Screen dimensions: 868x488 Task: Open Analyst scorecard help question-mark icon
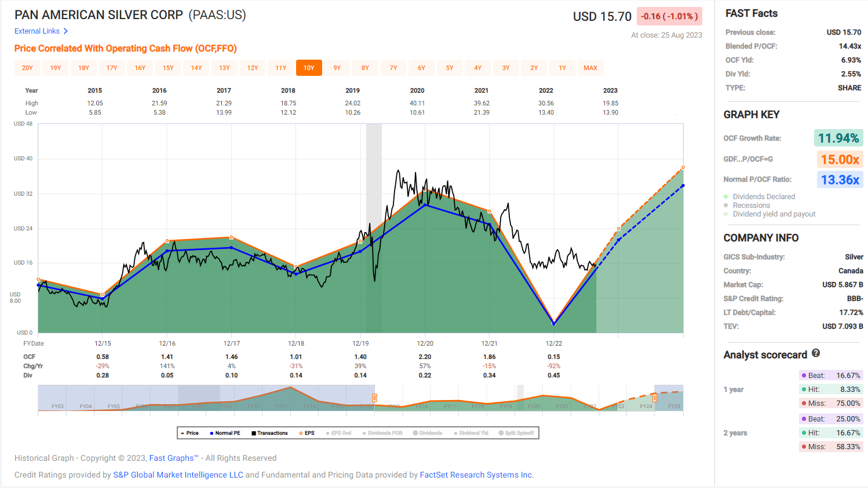coord(816,353)
